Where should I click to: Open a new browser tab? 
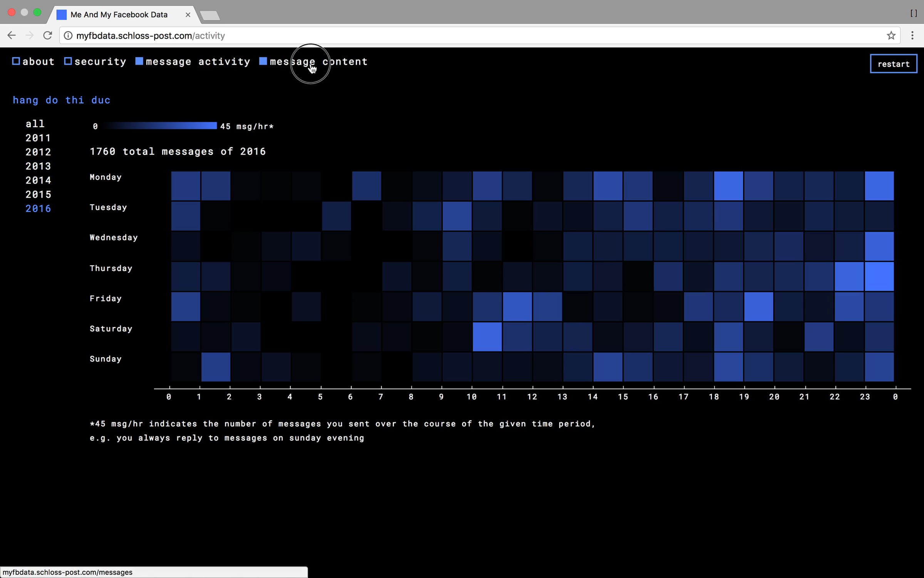[x=210, y=15]
